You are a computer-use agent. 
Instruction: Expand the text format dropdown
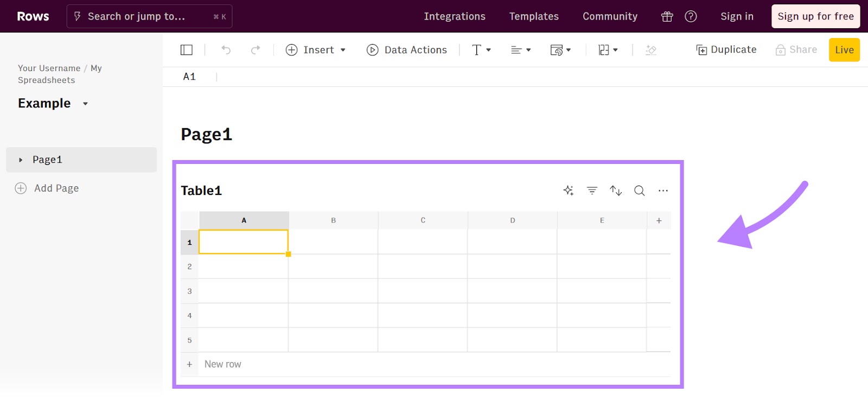click(x=481, y=50)
